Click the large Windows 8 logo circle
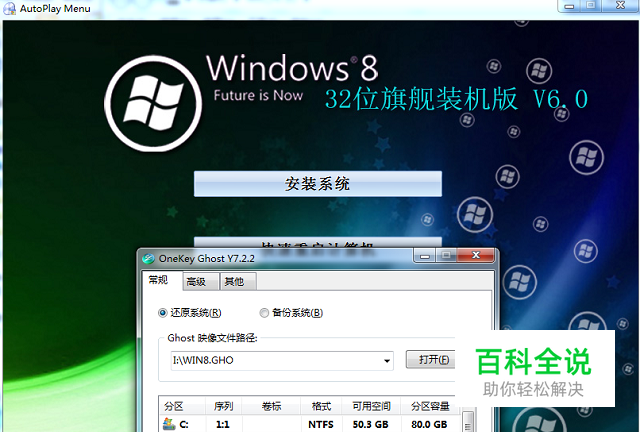 153,104
